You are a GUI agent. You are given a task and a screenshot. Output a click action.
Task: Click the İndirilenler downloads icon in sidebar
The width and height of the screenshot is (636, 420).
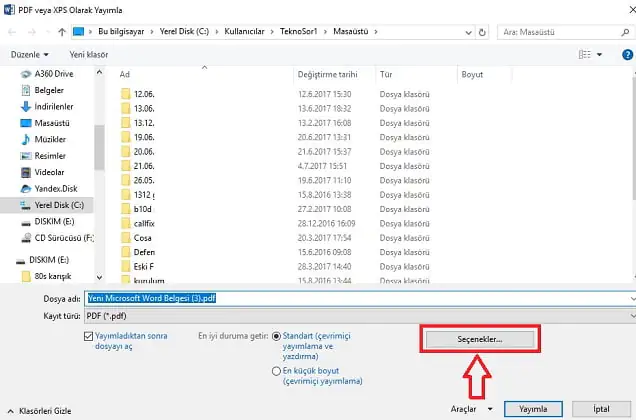(x=25, y=105)
